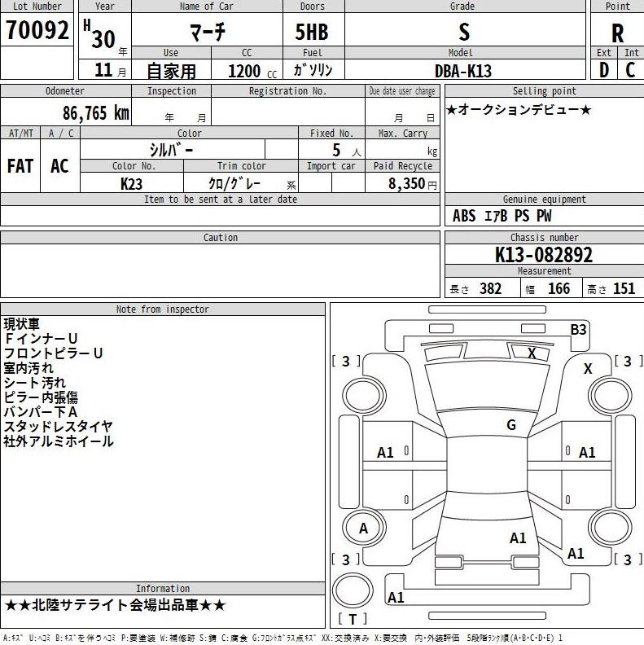Select the note FインナーU
The width and height of the screenshot is (644, 645).
click(41, 339)
